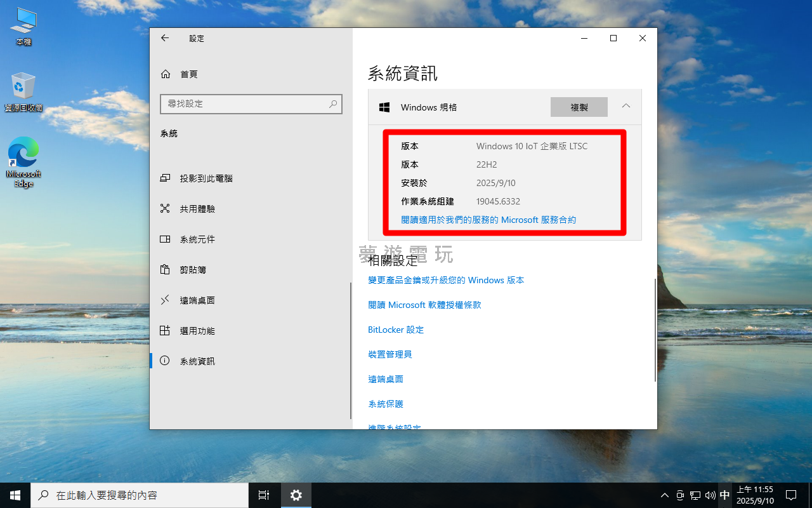Screen dimensions: 812x508
Task: Click the 複製 button
Action: click(x=579, y=107)
